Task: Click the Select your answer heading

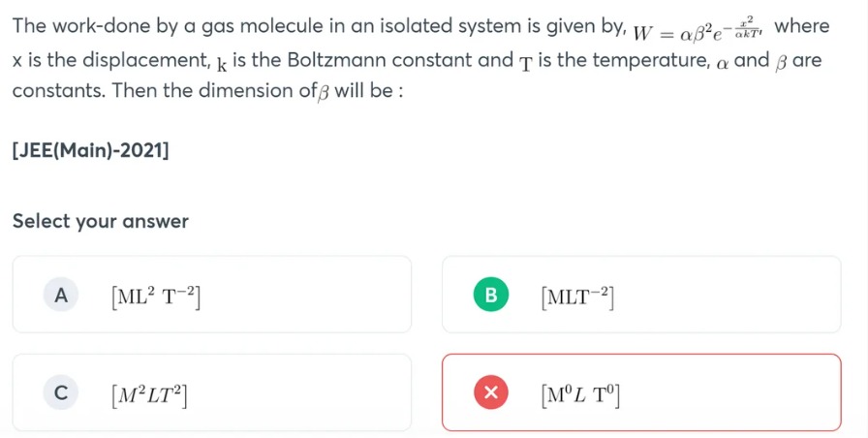Action: click(x=101, y=221)
